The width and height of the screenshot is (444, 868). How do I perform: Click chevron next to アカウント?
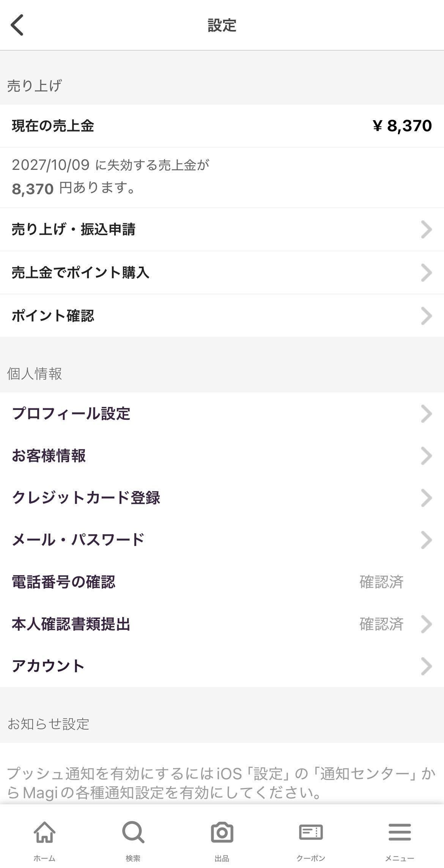point(426,666)
